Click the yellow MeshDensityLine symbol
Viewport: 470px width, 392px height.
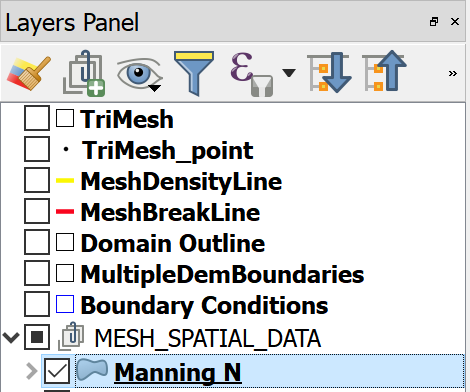(65, 181)
